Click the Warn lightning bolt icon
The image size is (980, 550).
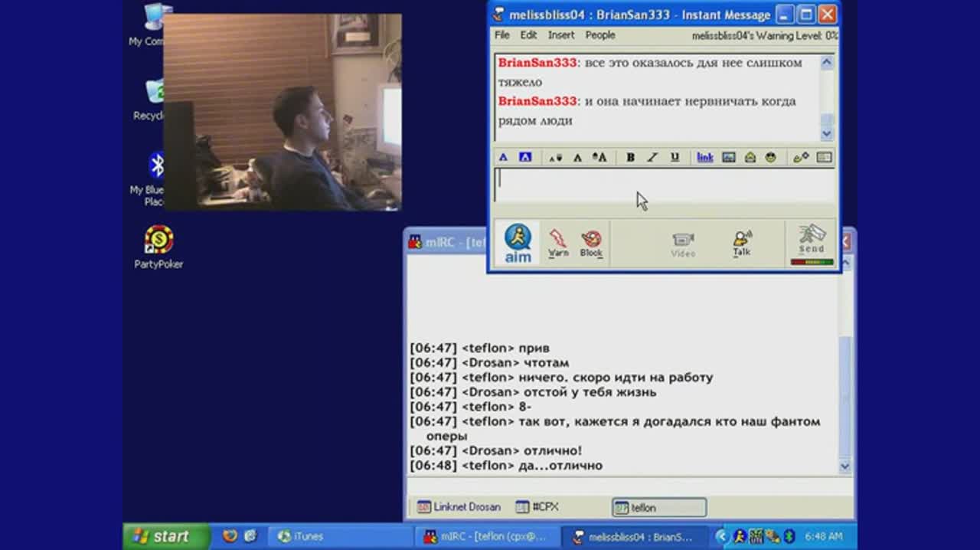pyautogui.click(x=558, y=243)
